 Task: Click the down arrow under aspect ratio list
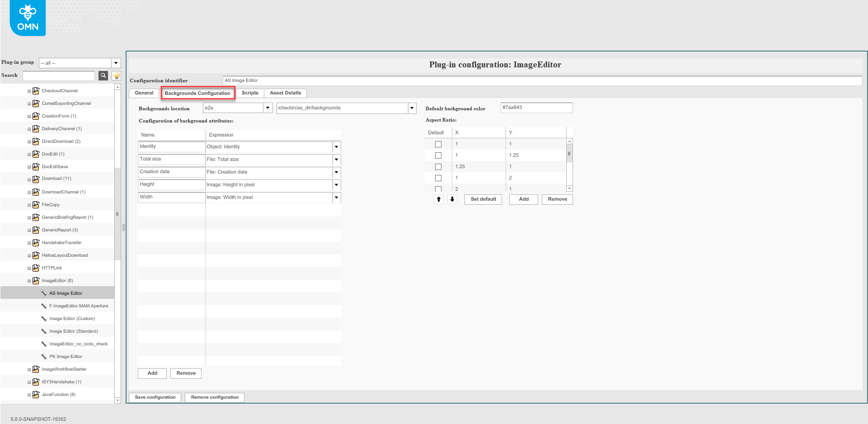pos(452,199)
